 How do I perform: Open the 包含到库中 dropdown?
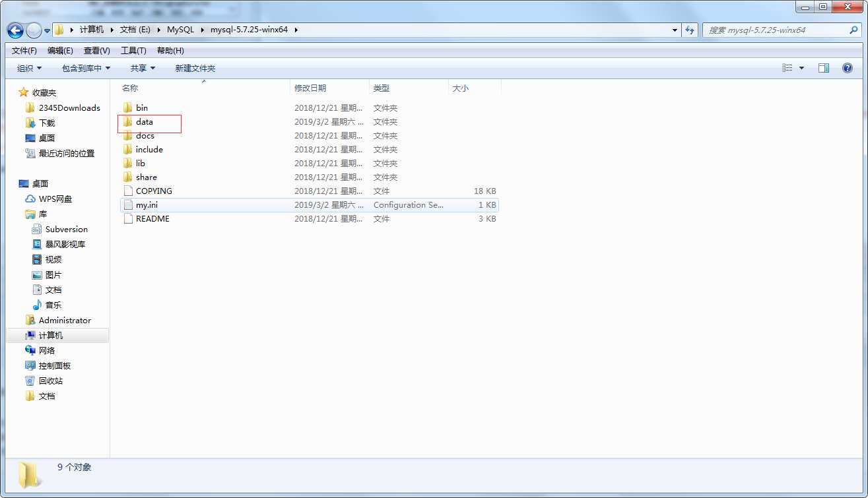click(86, 68)
